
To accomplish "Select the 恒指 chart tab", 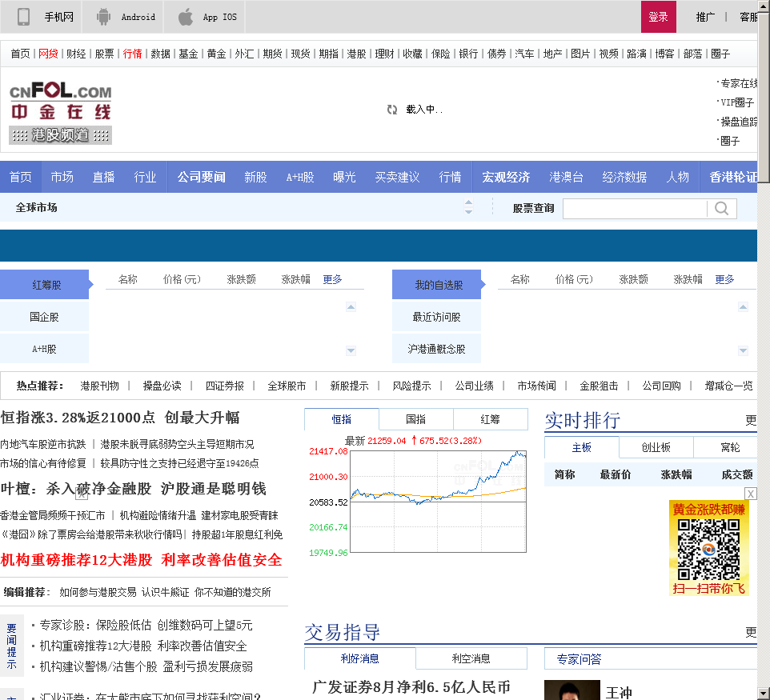I will (x=342, y=419).
